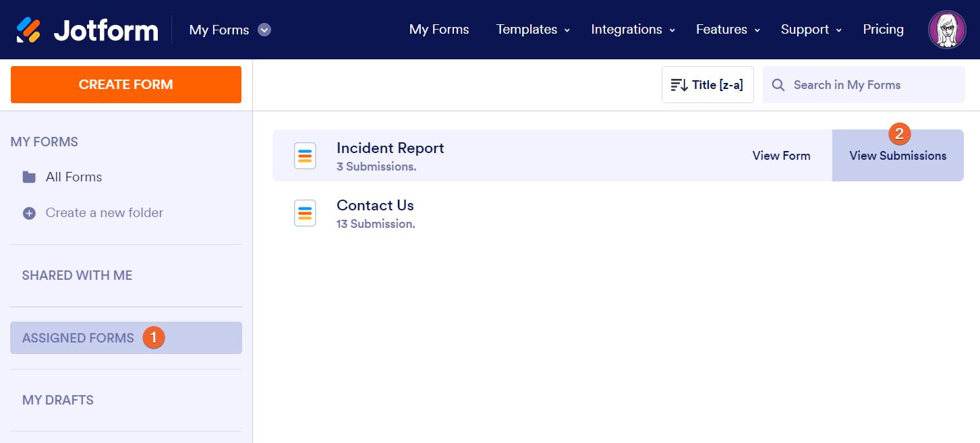
Task: Select Assigned Forms in sidebar
Action: tap(78, 338)
